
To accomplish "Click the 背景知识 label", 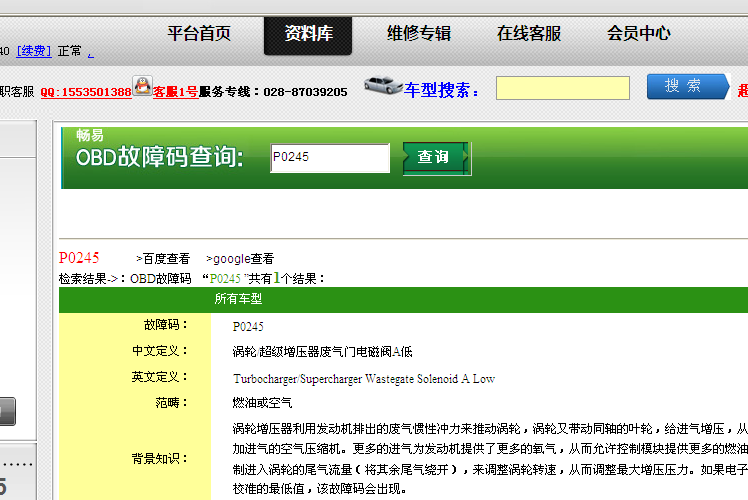I will (160, 458).
